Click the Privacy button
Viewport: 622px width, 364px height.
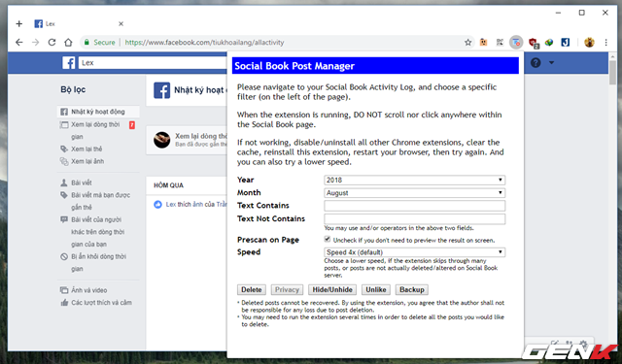pyautogui.click(x=287, y=289)
